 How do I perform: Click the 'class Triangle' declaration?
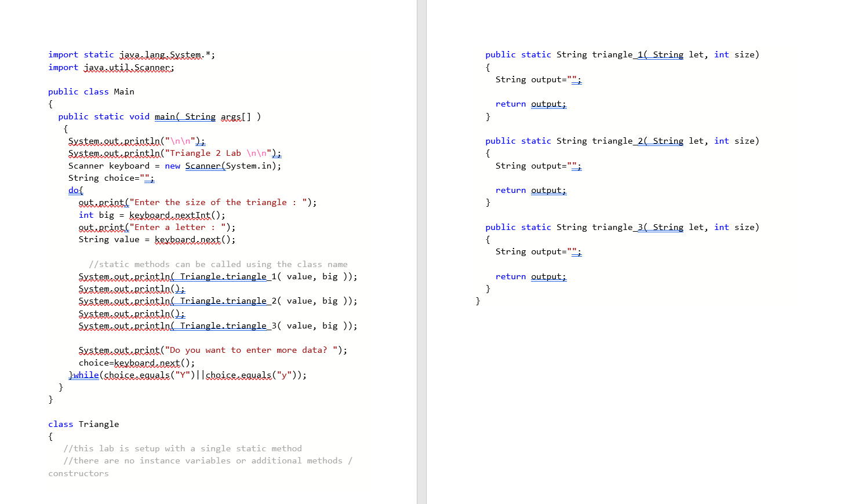click(83, 424)
